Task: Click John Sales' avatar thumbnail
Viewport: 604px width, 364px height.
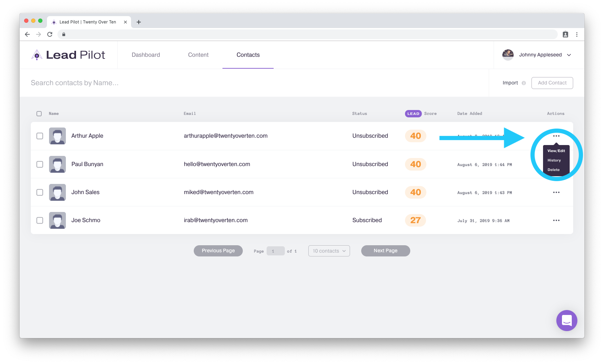Action: [x=57, y=192]
